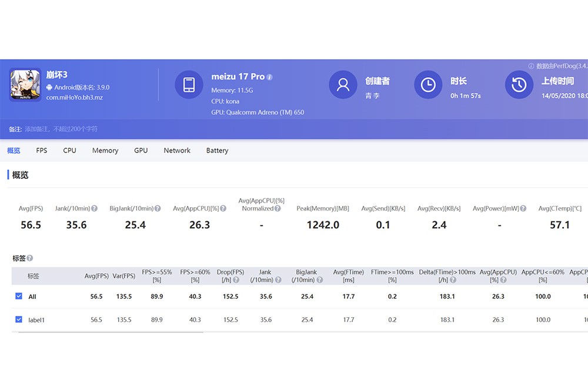Click the duration 0h 1m 57s
Image resolution: width=588 pixels, height=392 pixels.
coord(465,96)
